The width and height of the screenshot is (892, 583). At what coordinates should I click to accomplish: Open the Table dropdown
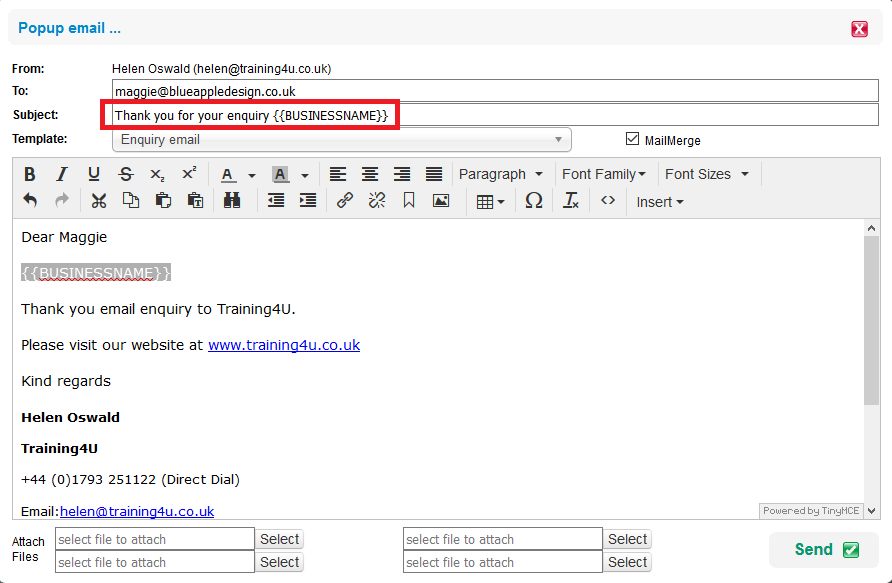pyautogui.click(x=490, y=202)
